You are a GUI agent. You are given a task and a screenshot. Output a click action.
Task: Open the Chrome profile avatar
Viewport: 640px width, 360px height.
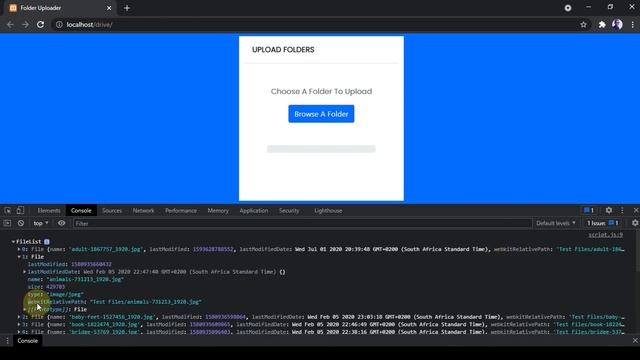(617, 24)
